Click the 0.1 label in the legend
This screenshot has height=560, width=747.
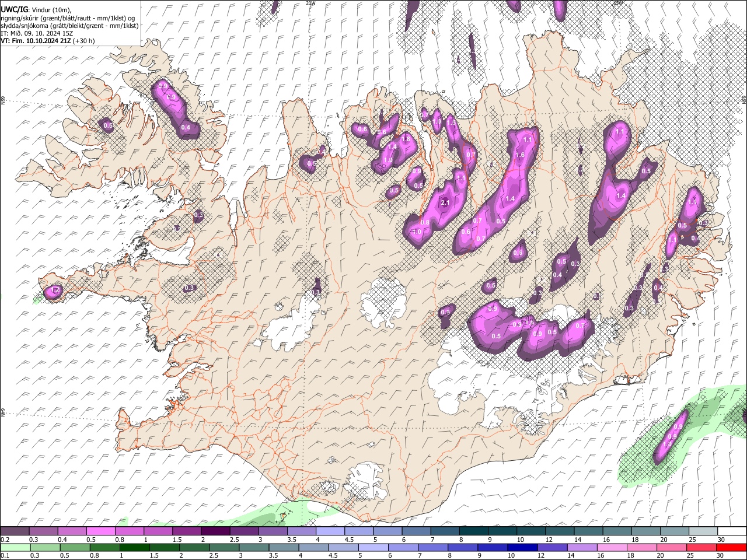(x=5, y=555)
